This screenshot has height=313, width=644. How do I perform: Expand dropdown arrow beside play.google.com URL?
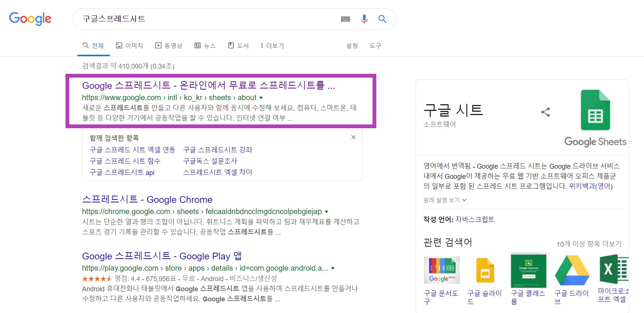[333, 268]
